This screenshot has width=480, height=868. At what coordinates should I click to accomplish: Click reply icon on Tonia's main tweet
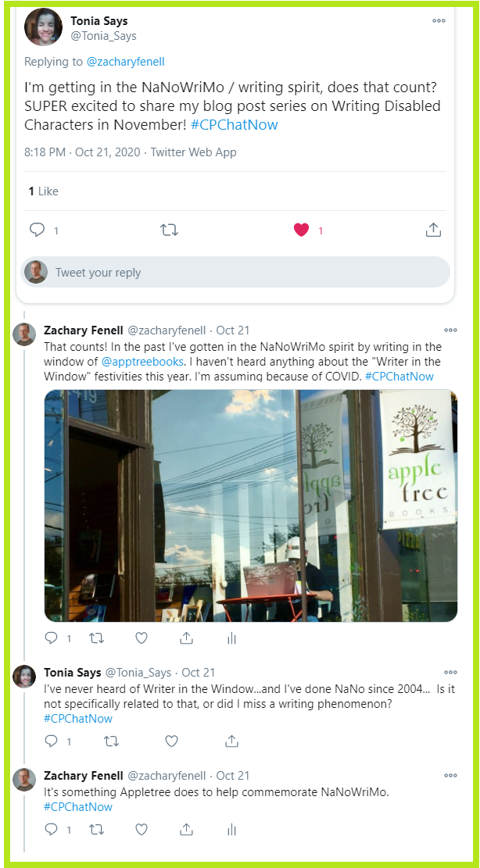[37, 230]
